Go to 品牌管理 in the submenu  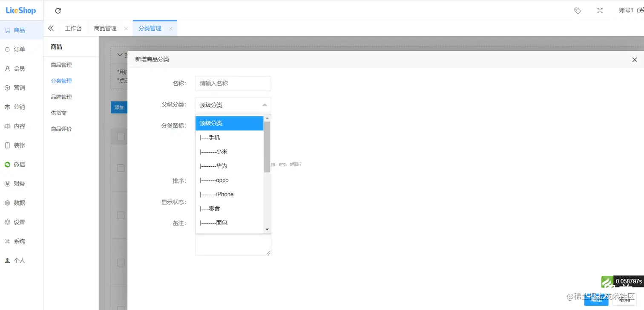click(61, 97)
